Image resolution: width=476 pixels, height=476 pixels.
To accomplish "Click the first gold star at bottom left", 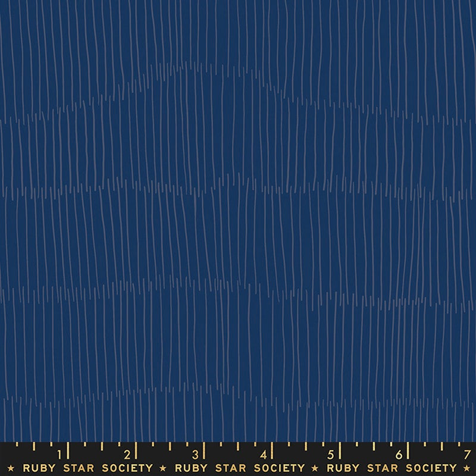I will [x=11, y=468].
